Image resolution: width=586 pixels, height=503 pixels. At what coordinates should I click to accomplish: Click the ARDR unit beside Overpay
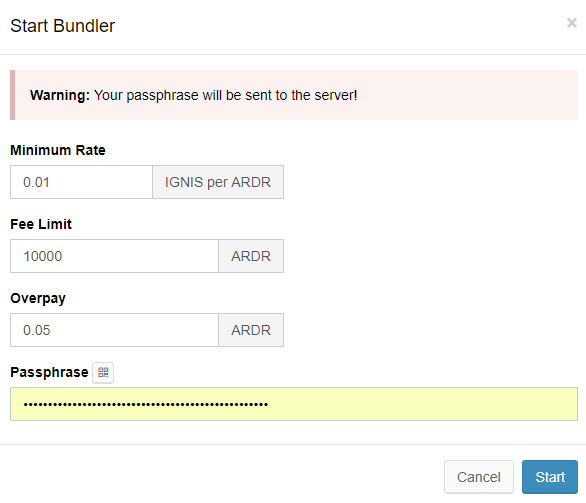pyautogui.click(x=251, y=330)
